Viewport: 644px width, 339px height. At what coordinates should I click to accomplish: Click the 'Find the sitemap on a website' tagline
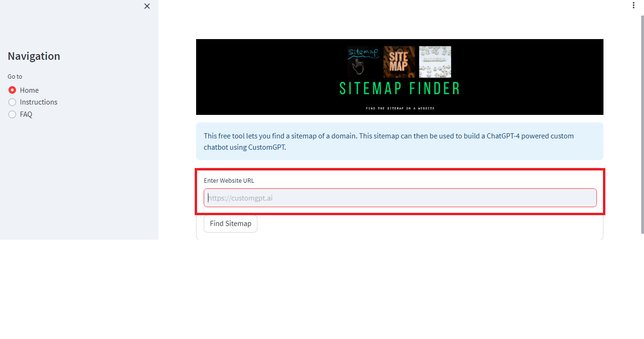(400, 108)
